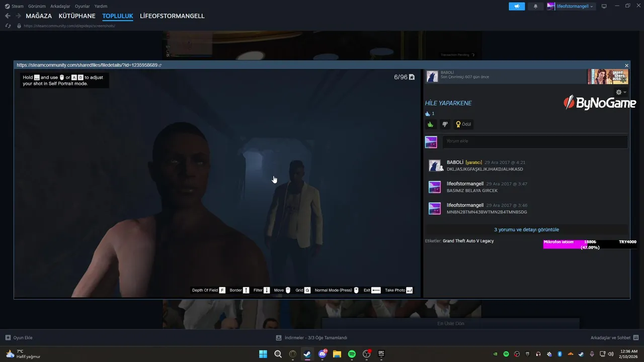Click the Bluetooth tray icon
This screenshot has height=362, width=644.
pyautogui.click(x=559, y=354)
